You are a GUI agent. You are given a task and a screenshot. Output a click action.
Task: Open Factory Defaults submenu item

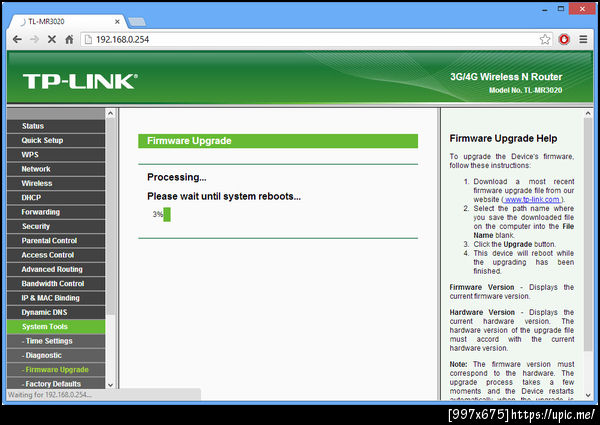point(56,384)
